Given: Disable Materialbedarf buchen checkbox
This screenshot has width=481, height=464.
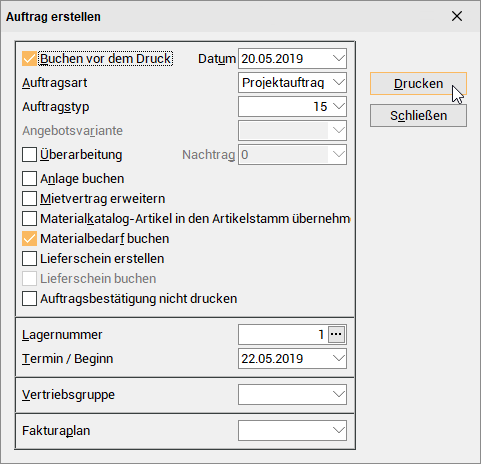Looking at the screenshot, I should pyautogui.click(x=29, y=239).
